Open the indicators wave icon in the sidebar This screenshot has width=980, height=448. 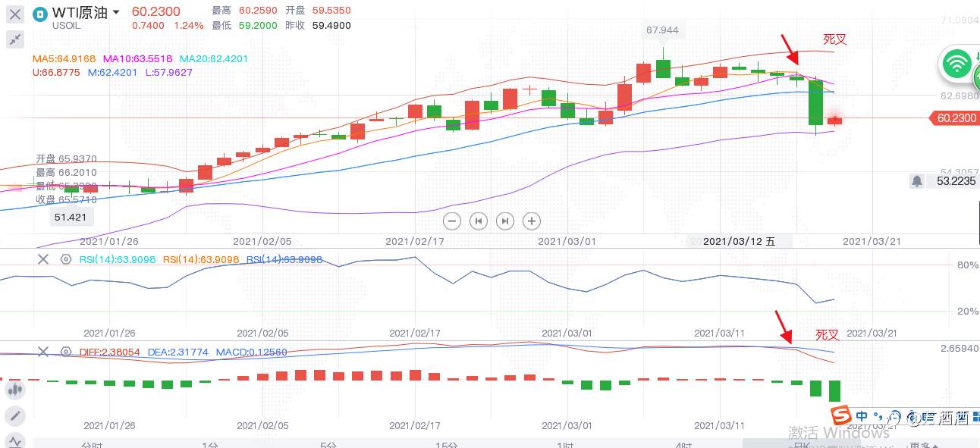(x=14, y=440)
